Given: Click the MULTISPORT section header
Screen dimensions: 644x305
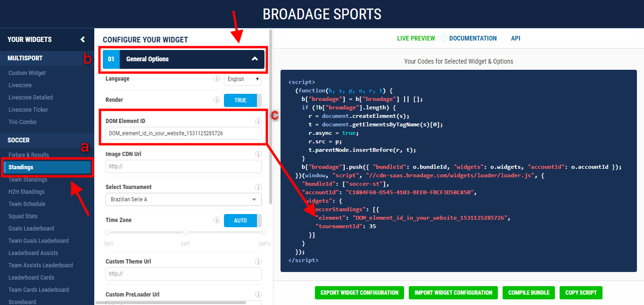Looking at the screenshot, I should [x=47, y=58].
